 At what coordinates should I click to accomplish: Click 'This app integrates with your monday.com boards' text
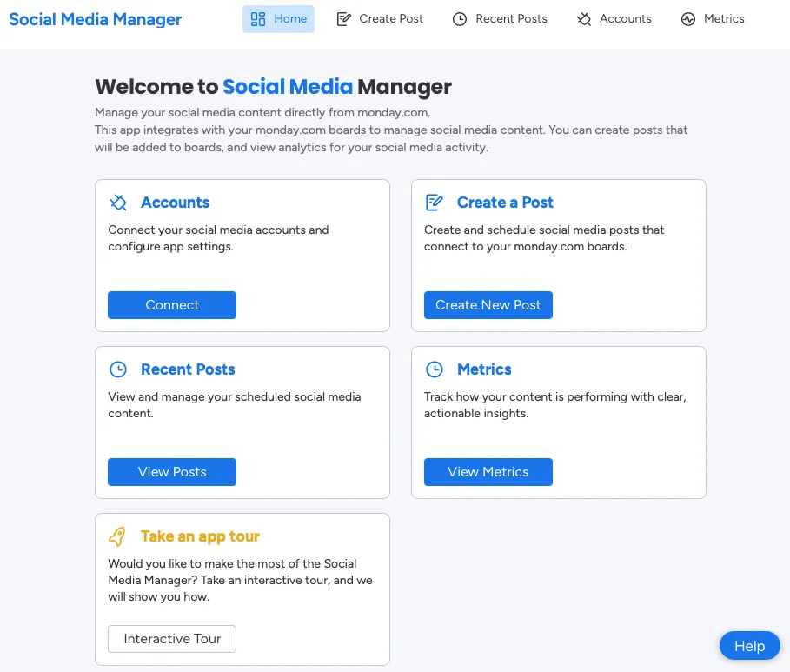[391, 138]
